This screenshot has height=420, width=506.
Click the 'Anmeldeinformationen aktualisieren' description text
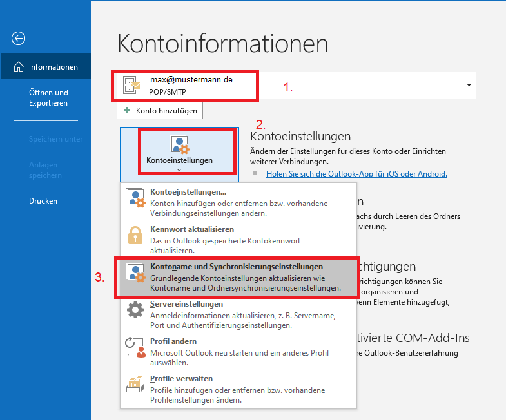242,320
